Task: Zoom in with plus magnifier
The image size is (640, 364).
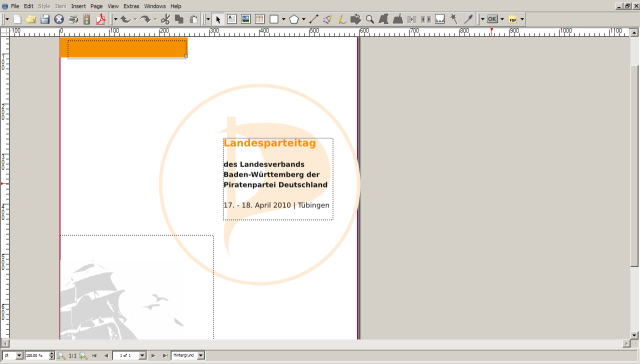Action: (83, 356)
